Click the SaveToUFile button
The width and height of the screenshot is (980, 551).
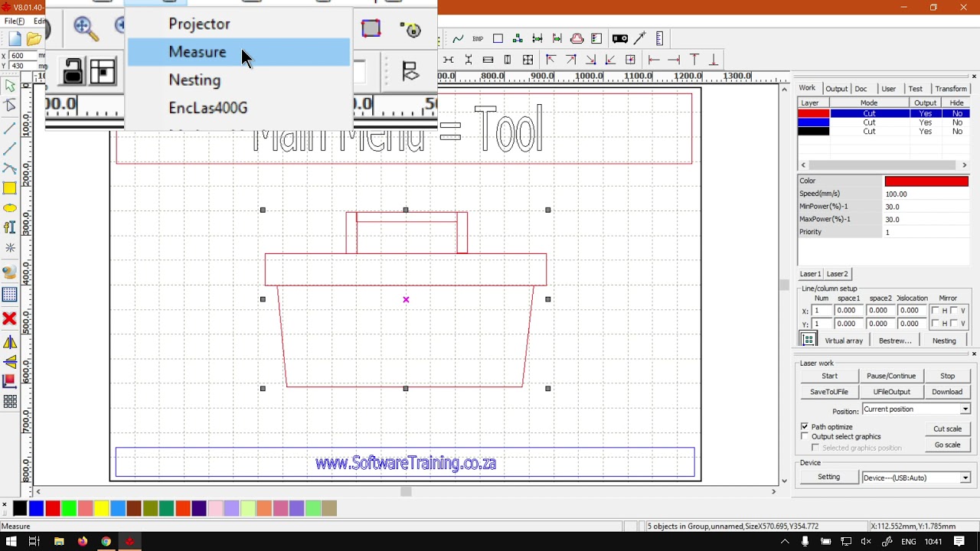tap(829, 392)
